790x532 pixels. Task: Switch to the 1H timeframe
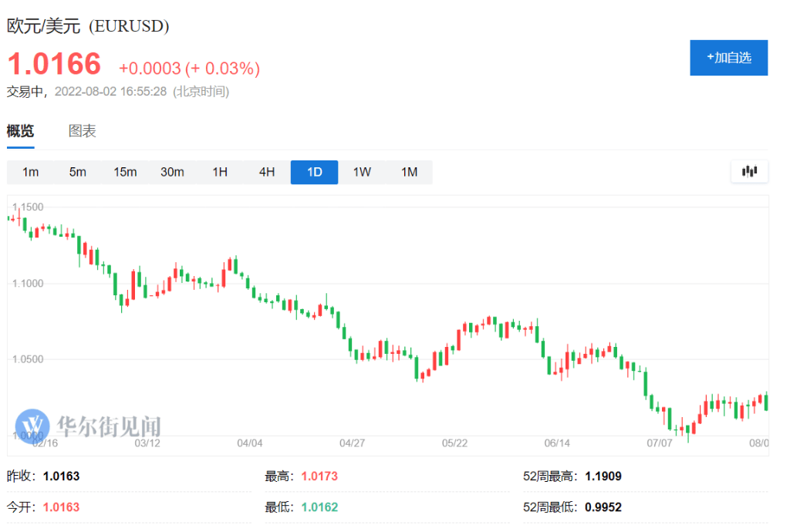click(x=219, y=172)
